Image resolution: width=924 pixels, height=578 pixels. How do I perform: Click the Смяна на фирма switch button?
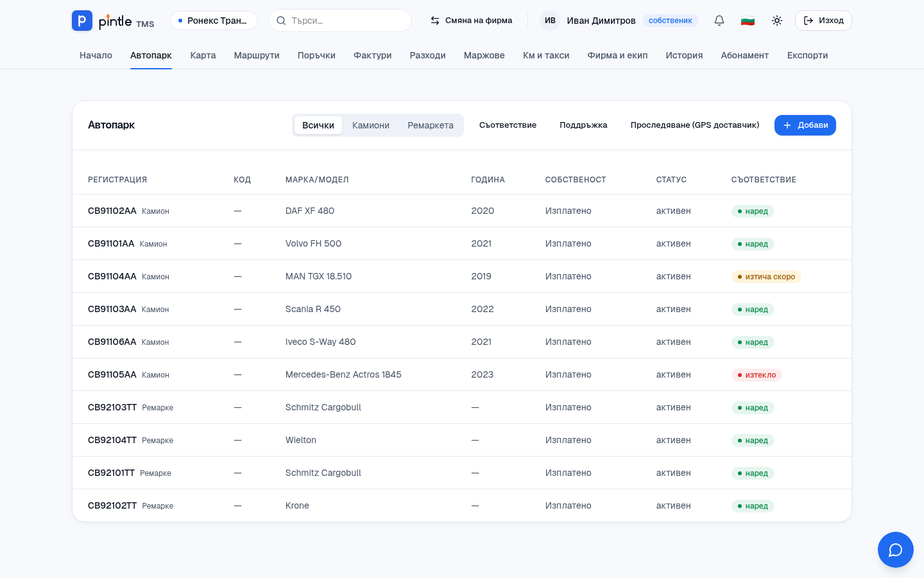click(471, 21)
